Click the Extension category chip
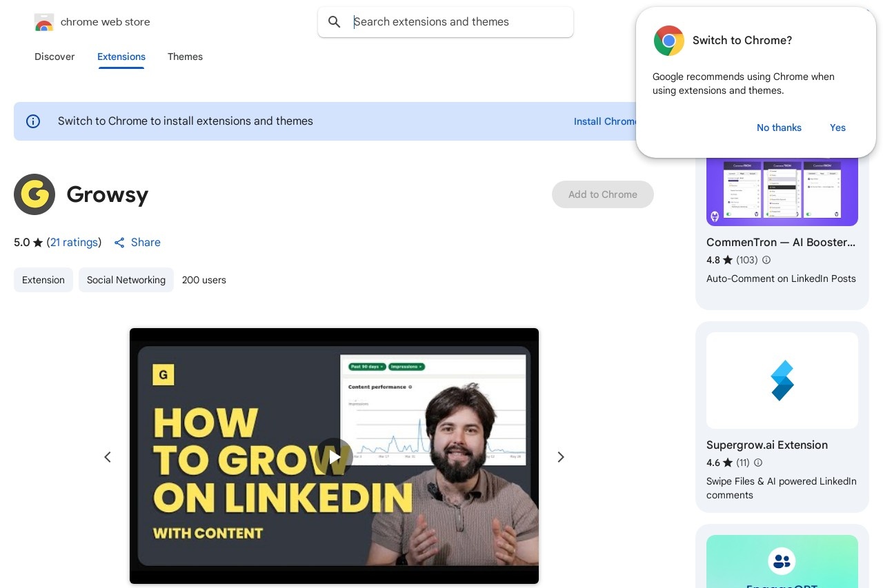This screenshot has width=883, height=588. [43, 280]
